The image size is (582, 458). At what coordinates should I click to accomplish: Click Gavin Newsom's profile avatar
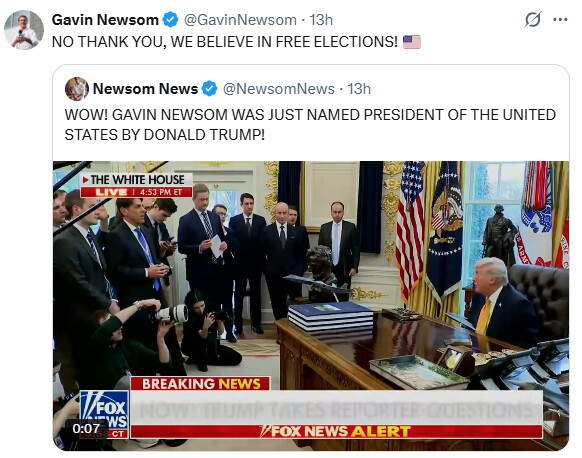pos(24,30)
